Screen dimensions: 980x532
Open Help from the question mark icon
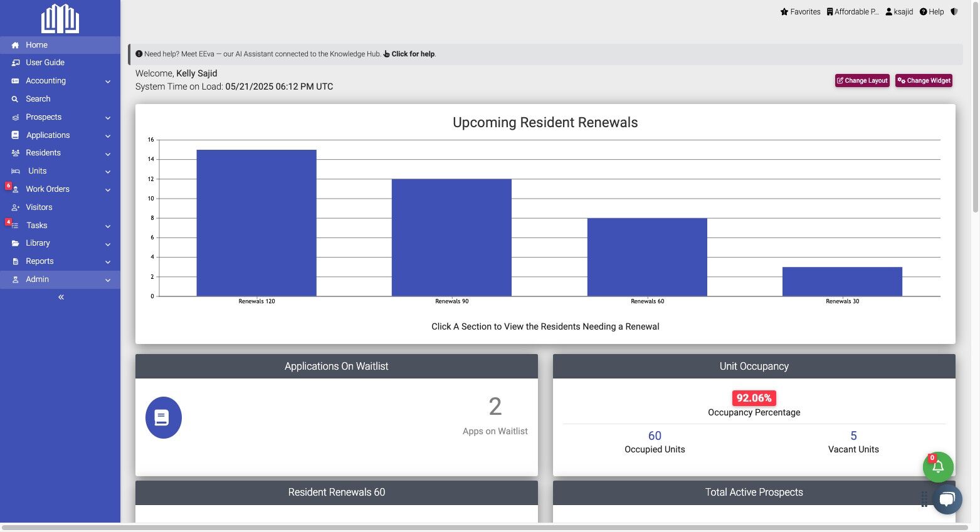924,12
